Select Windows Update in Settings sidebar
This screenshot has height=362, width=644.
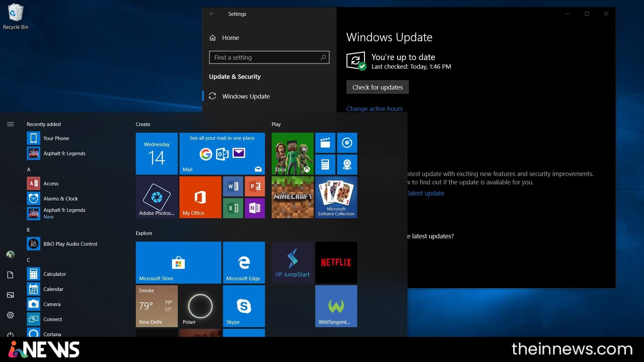coord(269,96)
